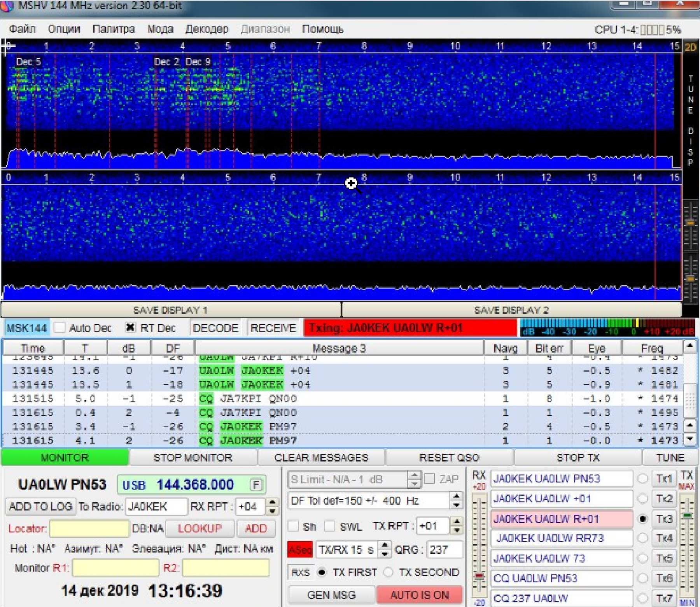The height and width of the screenshot is (607, 700).
Task: Select the radio button next to Tx3
Action: (x=643, y=519)
